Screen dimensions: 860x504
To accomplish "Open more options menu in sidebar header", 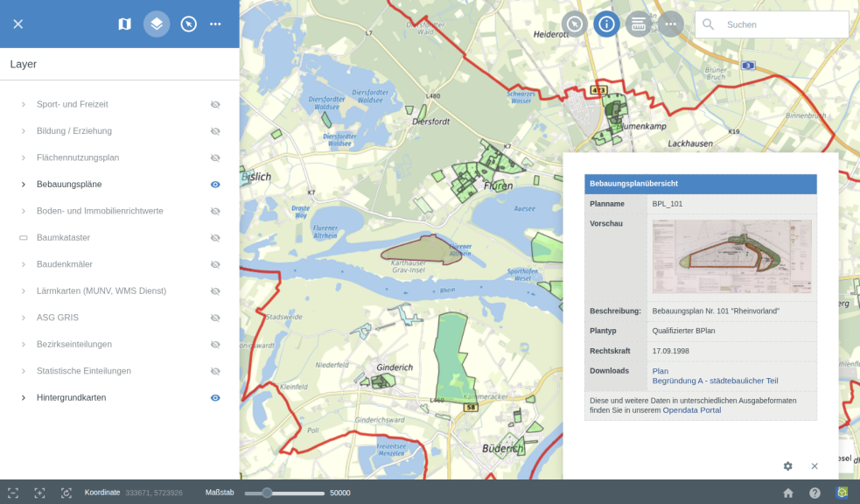I will coord(215,24).
